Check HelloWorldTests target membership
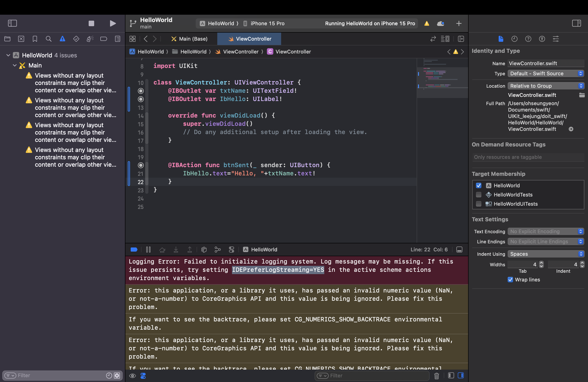The width and height of the screenshot is (588, 382). point(478,195)
